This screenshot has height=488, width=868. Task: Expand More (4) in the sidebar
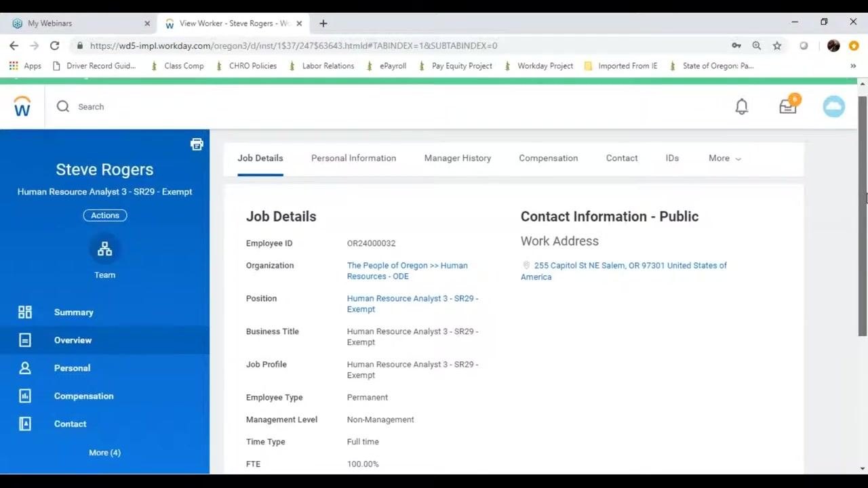[104, 453]
